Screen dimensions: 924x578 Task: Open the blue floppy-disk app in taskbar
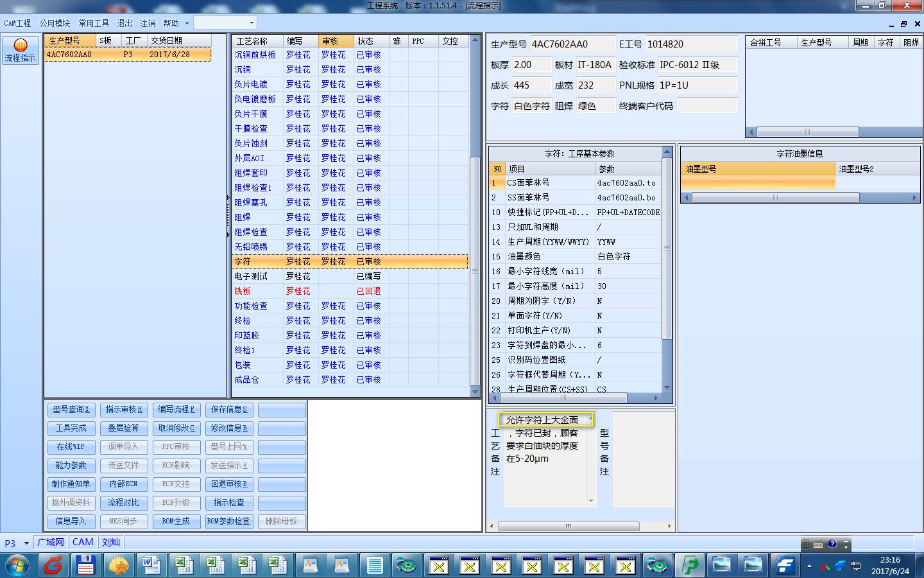click(x=85, y=566)
